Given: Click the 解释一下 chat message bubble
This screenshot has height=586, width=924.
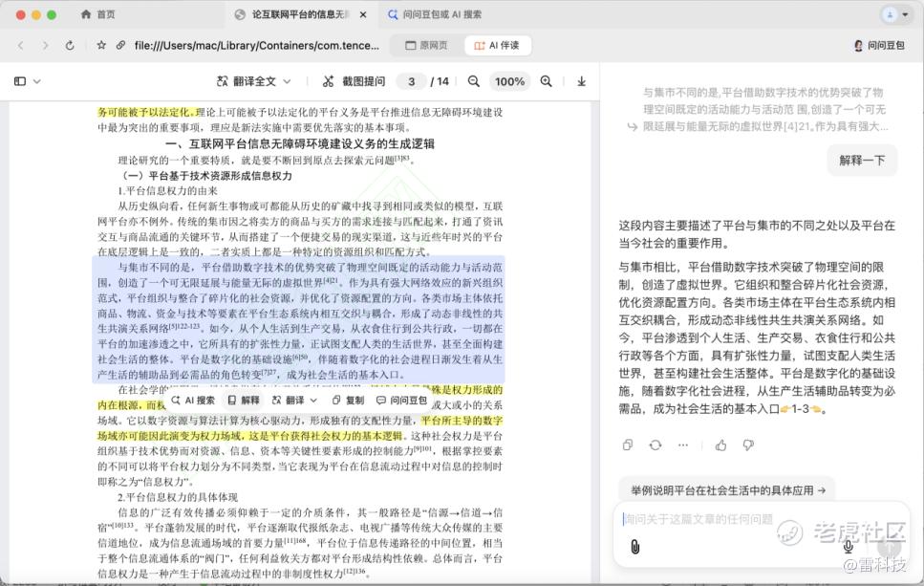Looking at the screenshot, I should pyautogui.click(x=862, y=161).
